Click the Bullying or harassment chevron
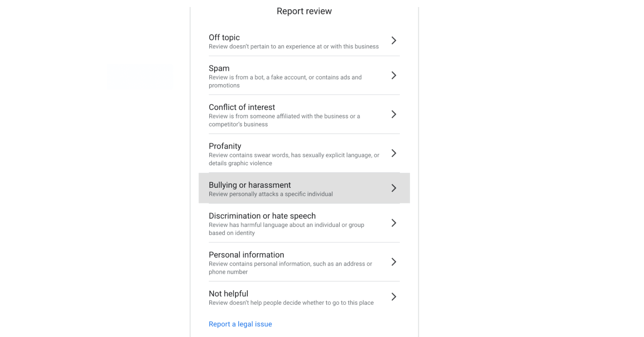The width and height of the screenshot is (644, 337). click(x=393, y=188)
